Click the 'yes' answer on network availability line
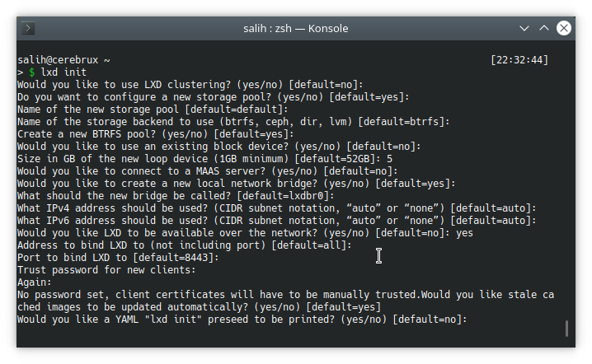Image resolution: width=592 pixels, height=364 pixels. pyautogui.click(x=464, y=233)
